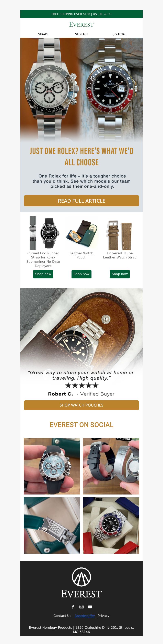This screenshot has height=644, width=163.
Task: Open the Instagram icon in footer
Action: (81, 607)
